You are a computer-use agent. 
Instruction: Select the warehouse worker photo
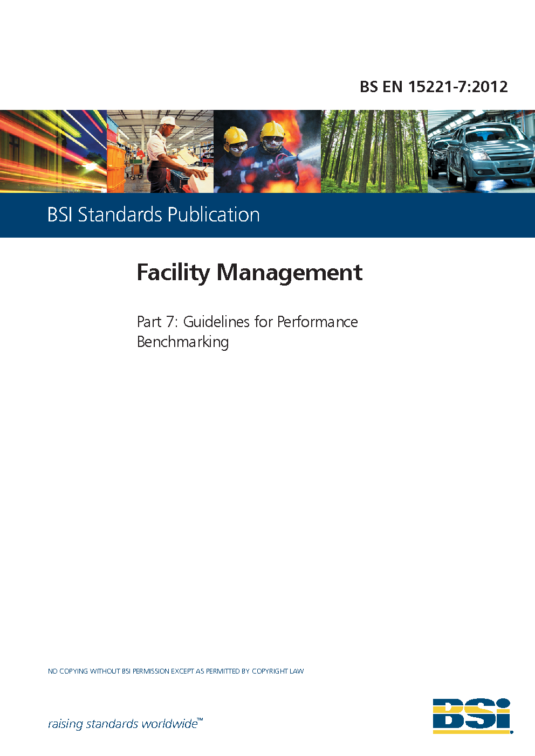tap(160, 151)
